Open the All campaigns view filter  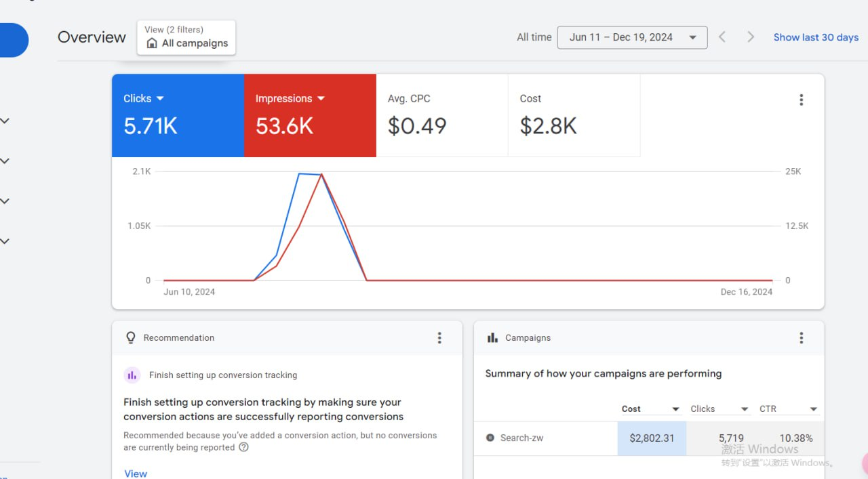click(x=186, y=37)
